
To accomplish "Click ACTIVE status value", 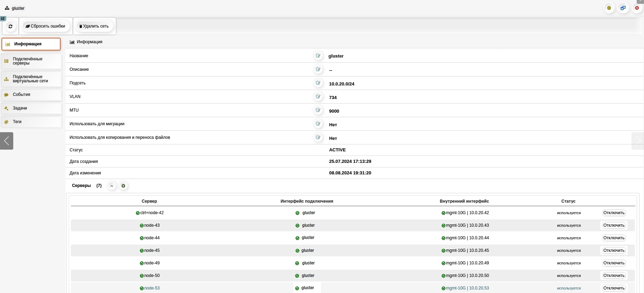I will 337,150.
